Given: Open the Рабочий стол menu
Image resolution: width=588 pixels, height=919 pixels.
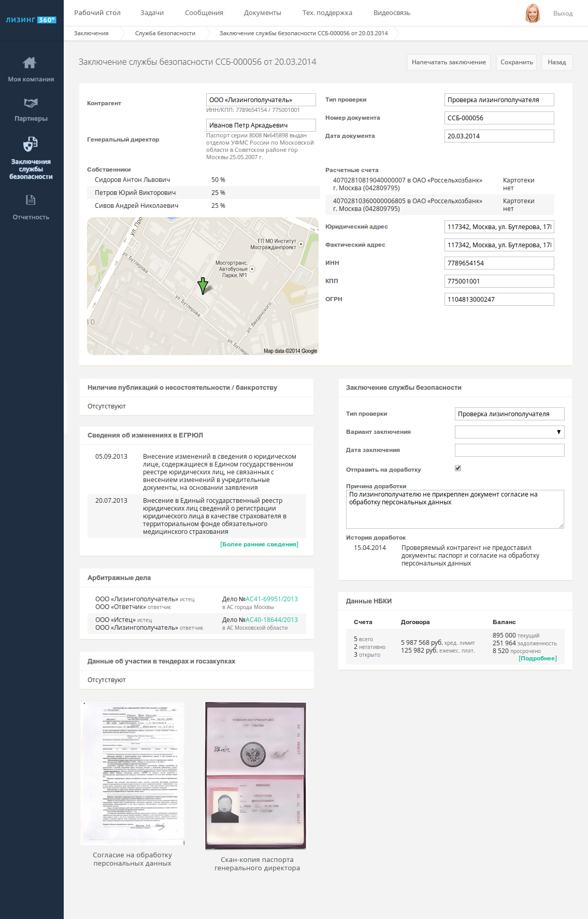Looking at the screenshot, I should pyautogui.click(x=97, y=13).
